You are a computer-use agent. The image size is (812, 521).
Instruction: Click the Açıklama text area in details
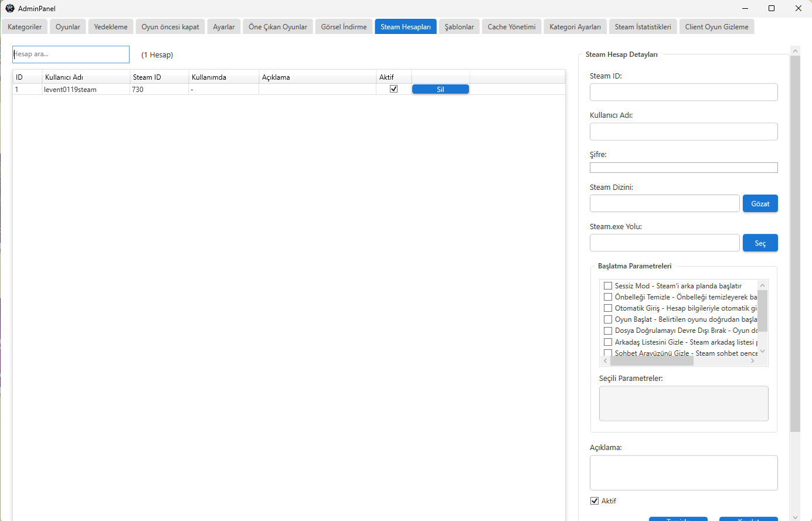[x=684, y=473]
